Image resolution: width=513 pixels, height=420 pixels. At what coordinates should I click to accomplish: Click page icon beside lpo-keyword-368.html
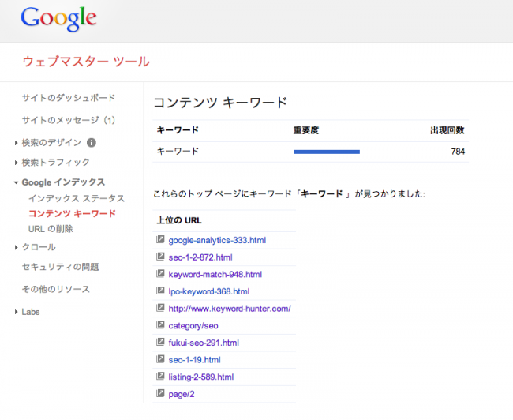(161, 291)
